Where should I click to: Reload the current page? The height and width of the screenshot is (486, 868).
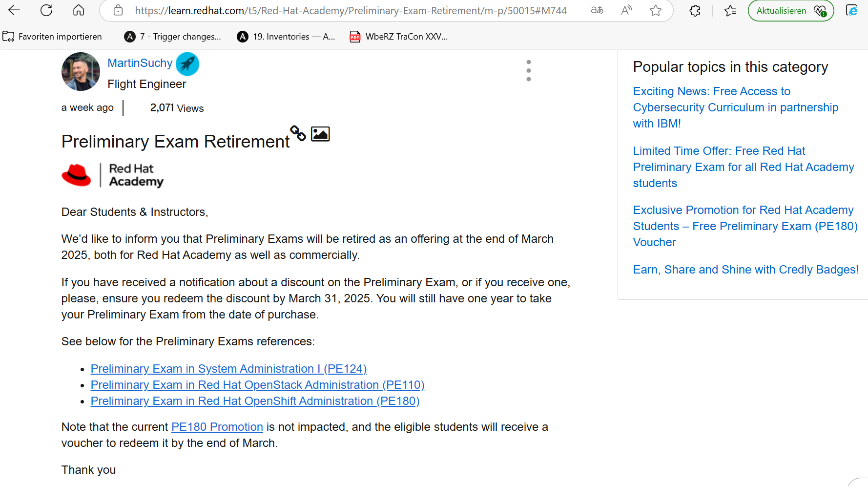tap(46, 11)
